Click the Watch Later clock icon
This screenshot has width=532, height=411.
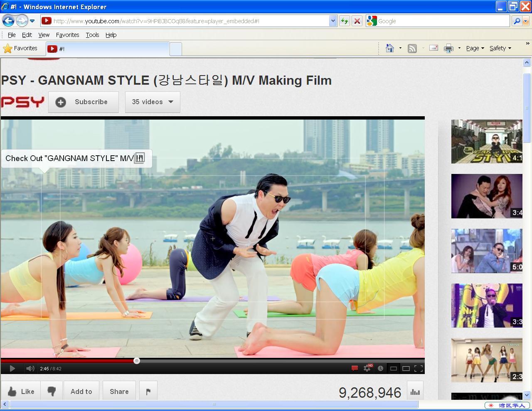tap(380, 368)
